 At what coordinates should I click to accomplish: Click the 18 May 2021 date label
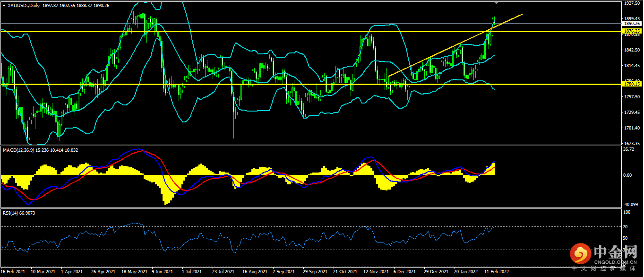(x=134, y=272)
